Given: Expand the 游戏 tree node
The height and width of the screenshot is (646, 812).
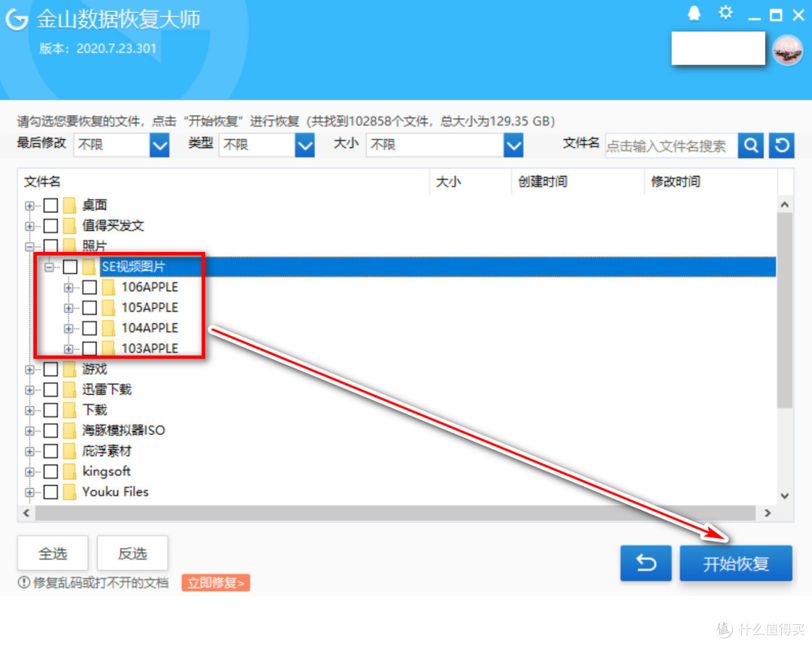Looking at the screenshot, I should pyautogui.click(x=28, y=369).
